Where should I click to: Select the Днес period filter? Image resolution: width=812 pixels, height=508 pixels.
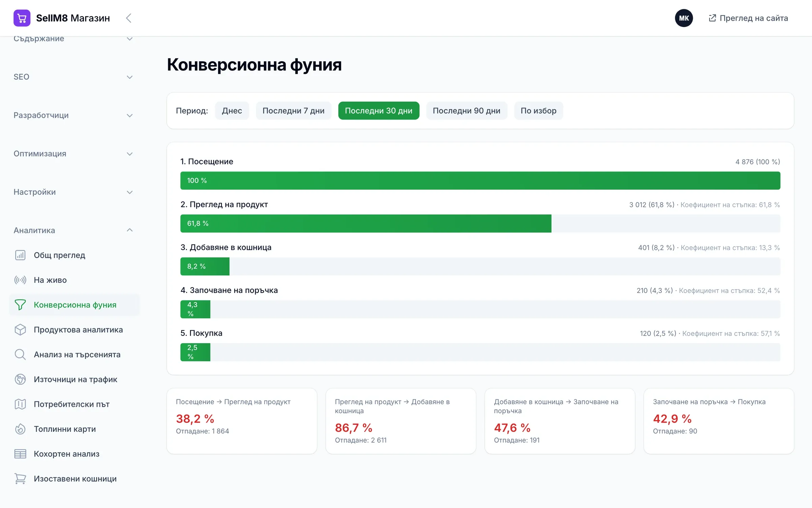232,111
